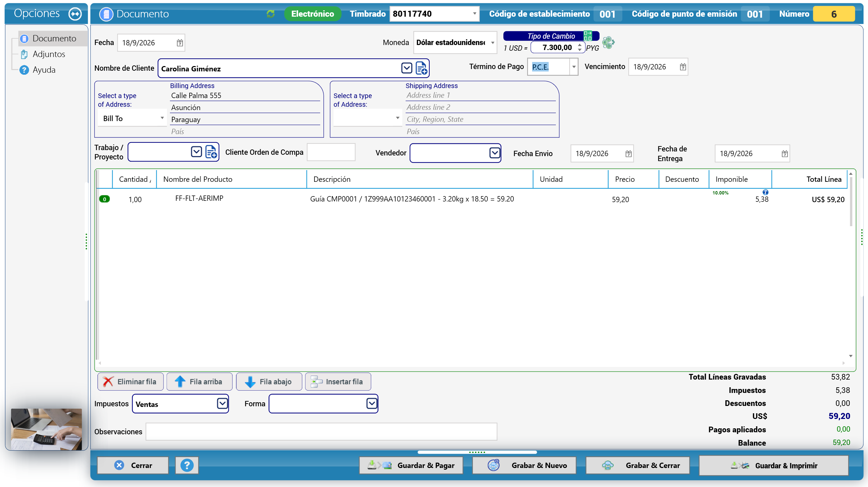This screenshot has width=868, height=487.
Task: Toggle the Electrónico document mode
Action: pos(312,14)
